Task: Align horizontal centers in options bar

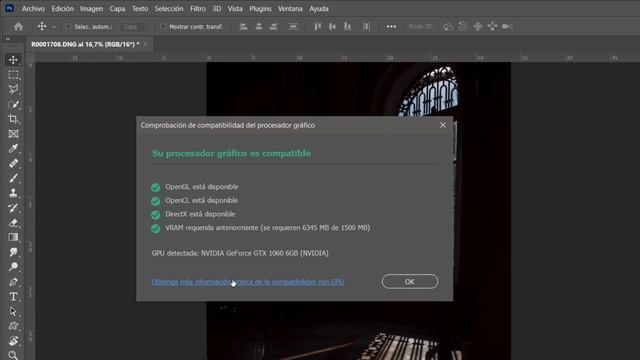Action: [258, 27]
